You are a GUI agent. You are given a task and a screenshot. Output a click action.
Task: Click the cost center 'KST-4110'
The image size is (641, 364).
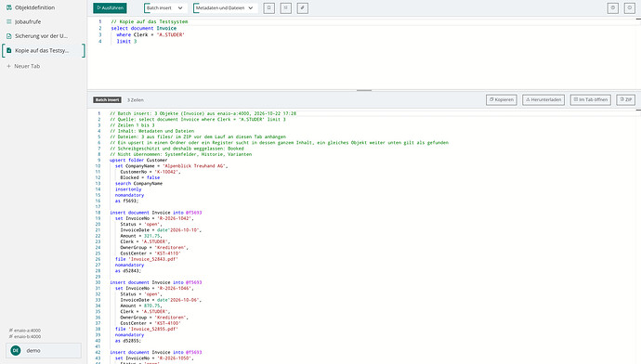coord(167,253)
